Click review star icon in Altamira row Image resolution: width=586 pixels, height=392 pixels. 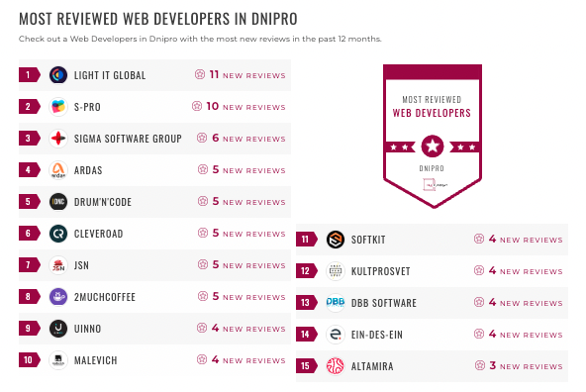pos(480,365)
